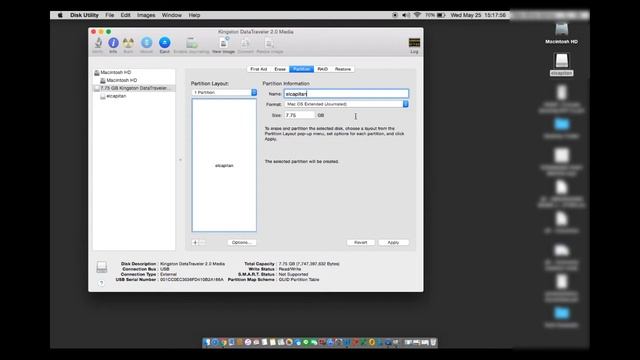Switch to the Restore tab
This screenshot has height=360, width=640.
coord(343,69)
